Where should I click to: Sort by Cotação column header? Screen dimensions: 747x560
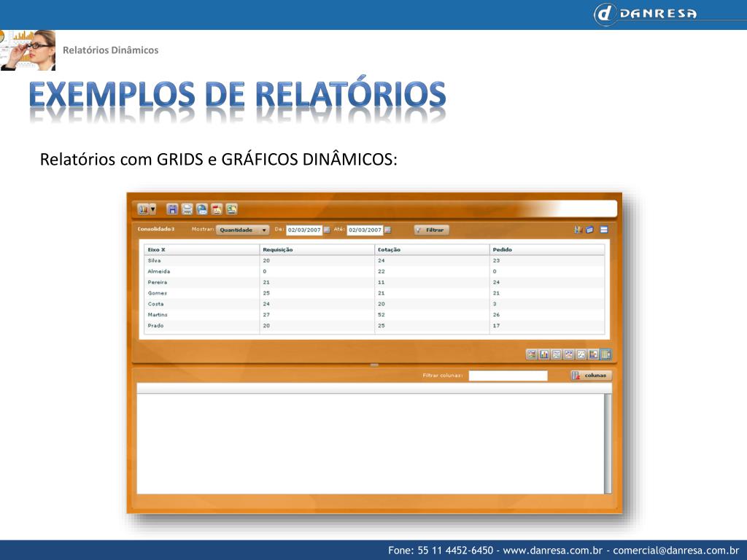pos(432,249)
